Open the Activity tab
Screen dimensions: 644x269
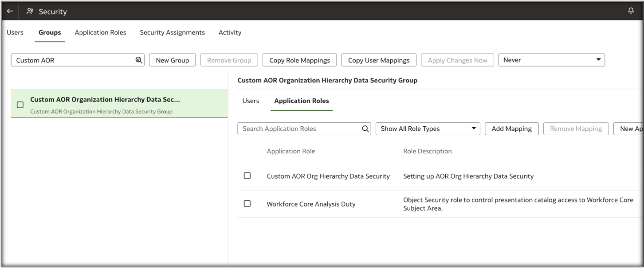(230, 32)
